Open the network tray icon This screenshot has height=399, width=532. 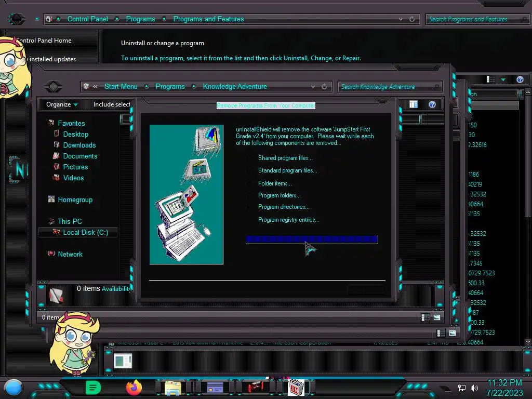[x=461, y=388]
